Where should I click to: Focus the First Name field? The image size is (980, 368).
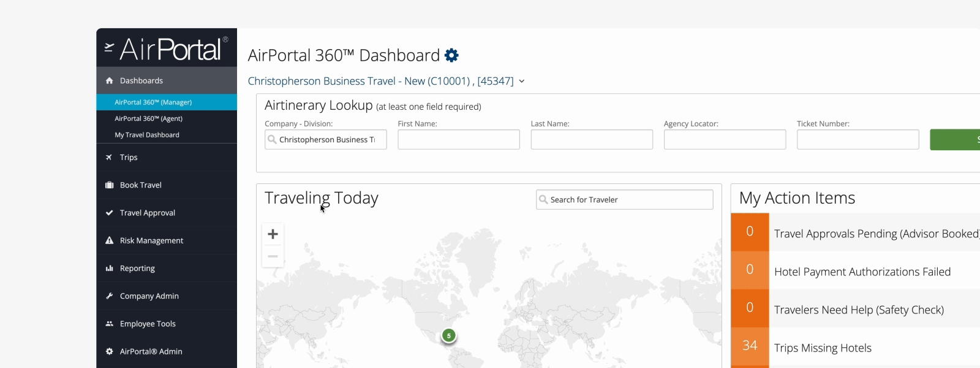point(459,139)
